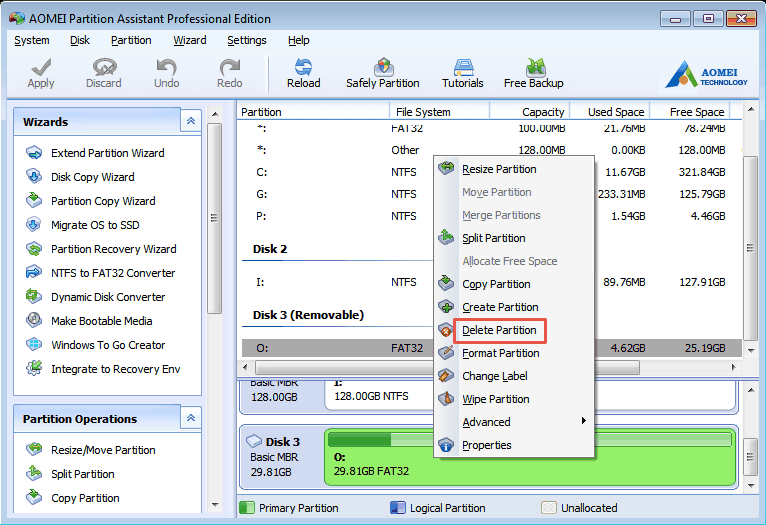
Task: Select the C: NTFS partition row
Action: [491, 172]
